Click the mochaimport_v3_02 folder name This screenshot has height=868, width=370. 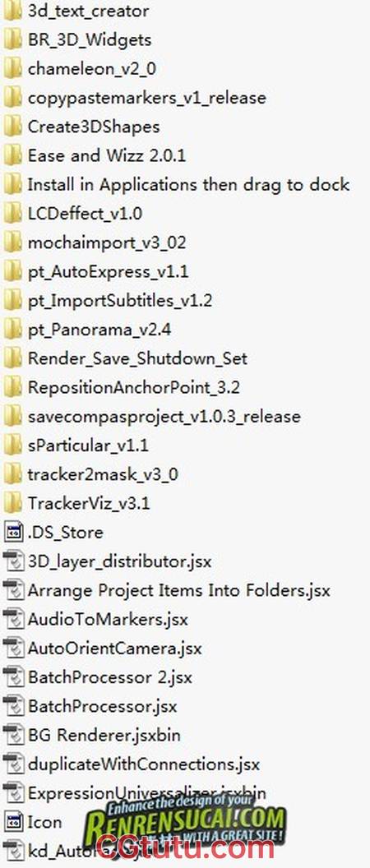click(x=107, y=242)
